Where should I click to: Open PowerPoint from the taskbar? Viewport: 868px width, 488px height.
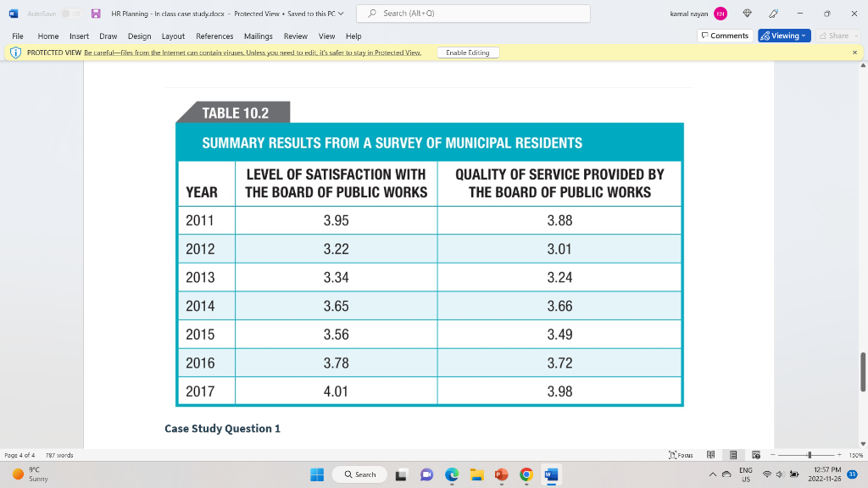502,474
